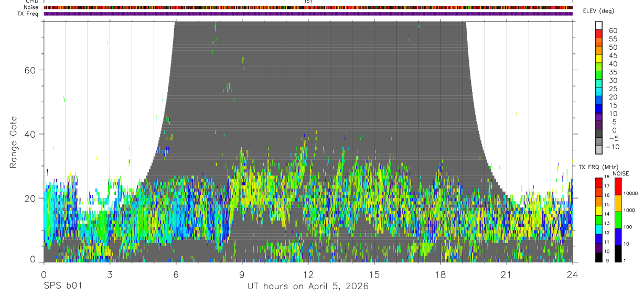This screenshot has width=644, height=297.
Task: Click Range Gate axis tick '40'
Action: 30,134
